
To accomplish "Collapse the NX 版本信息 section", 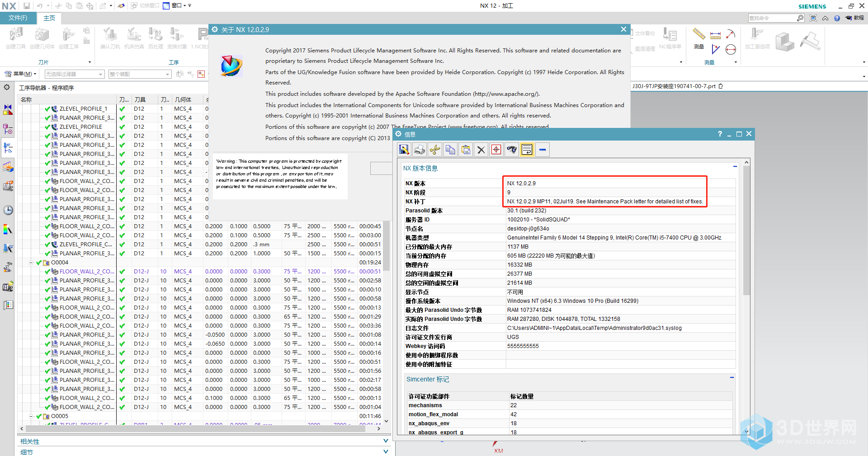I will click(x=735, y=167).
